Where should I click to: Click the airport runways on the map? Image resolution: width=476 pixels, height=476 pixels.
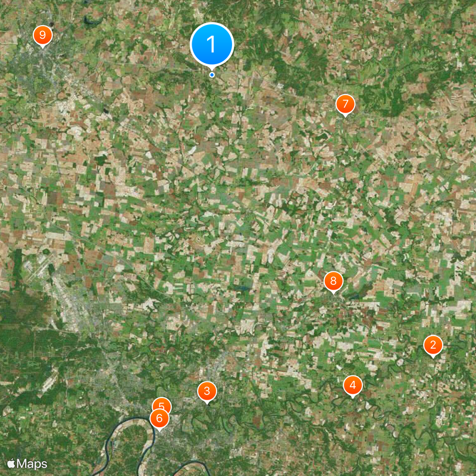coord(39,267)
